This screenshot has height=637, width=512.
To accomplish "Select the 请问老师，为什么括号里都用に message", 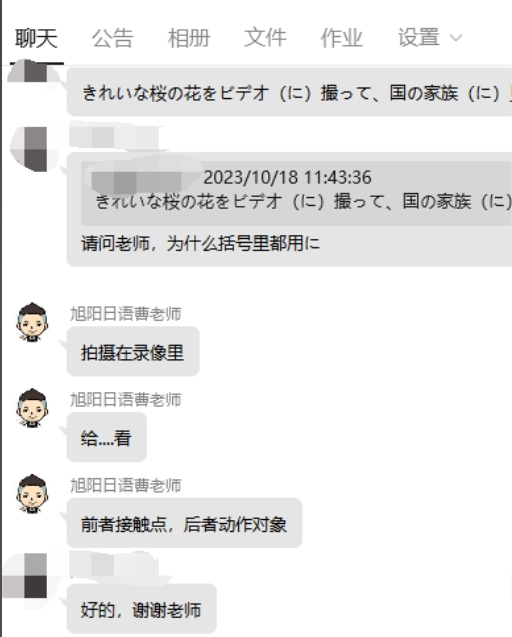I will click(200, 244).
